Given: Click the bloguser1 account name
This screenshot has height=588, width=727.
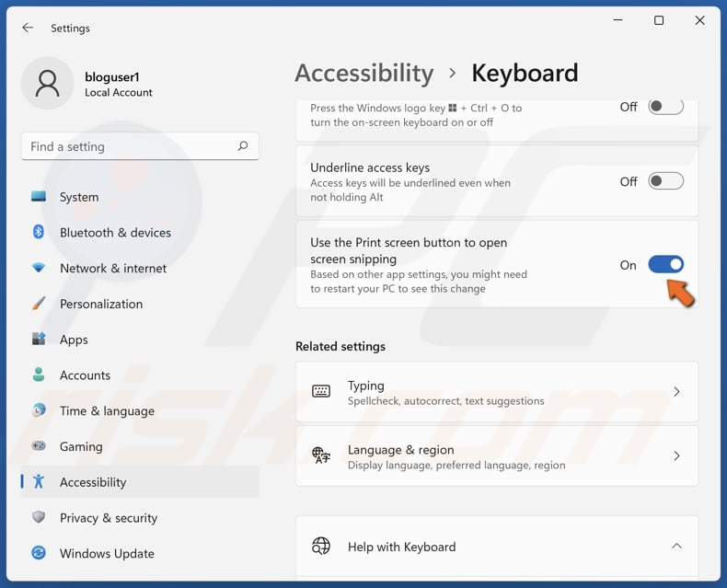Looking at the screenshot, I should [111, 77].
